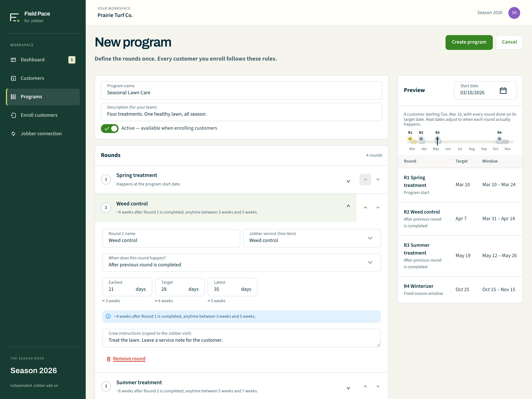Click the Program name input field
This screenshot has height=399, width=532.
tap(241, 91)
